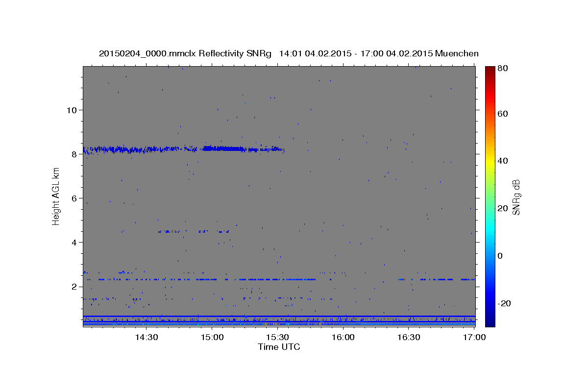Click the yellow region of the colorbar
The height and width of the screenshot is (392, 588).
490,161
